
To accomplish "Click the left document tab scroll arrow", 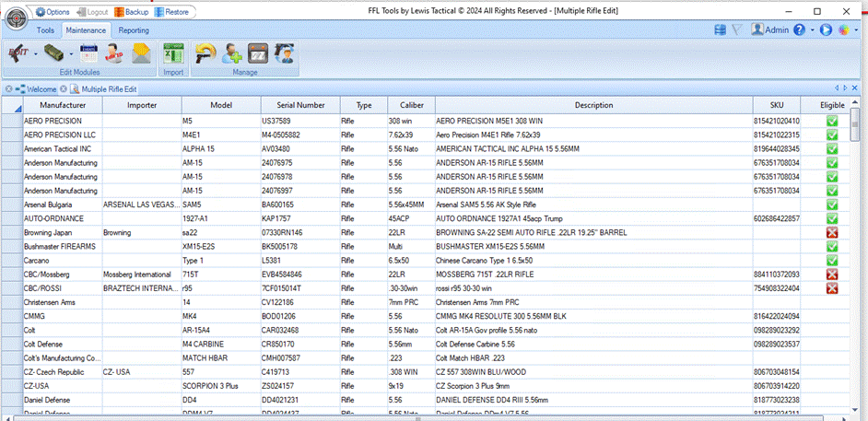I will coord(837,88).
